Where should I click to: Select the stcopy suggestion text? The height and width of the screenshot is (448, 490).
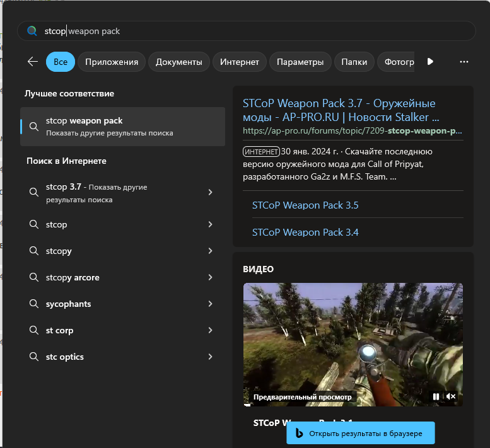pos(59,251)
